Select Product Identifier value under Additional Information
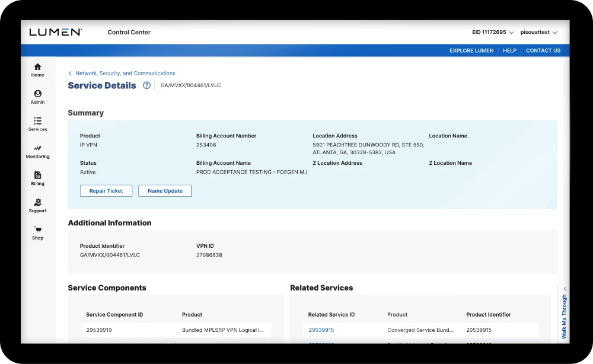 (x=110, y=255)
